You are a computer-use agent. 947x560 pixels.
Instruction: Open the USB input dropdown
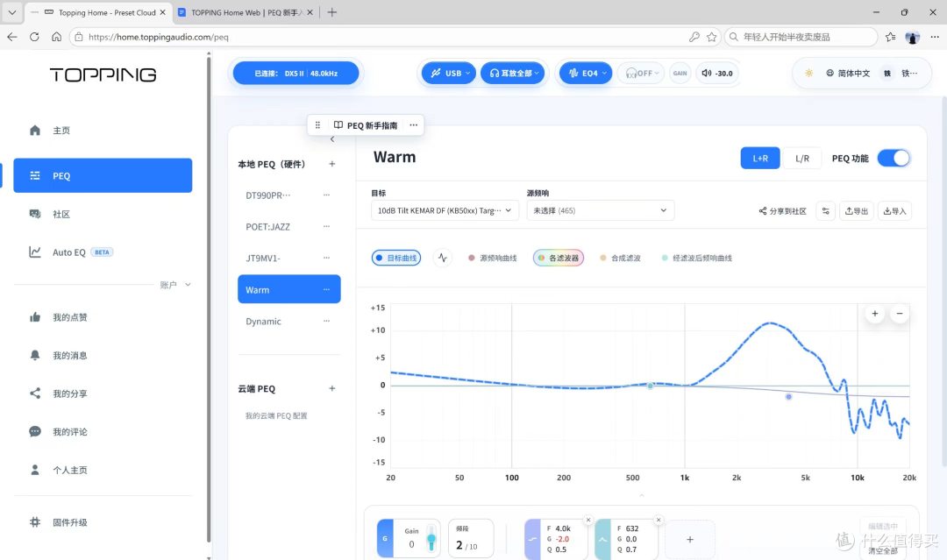tap(449, 73)
